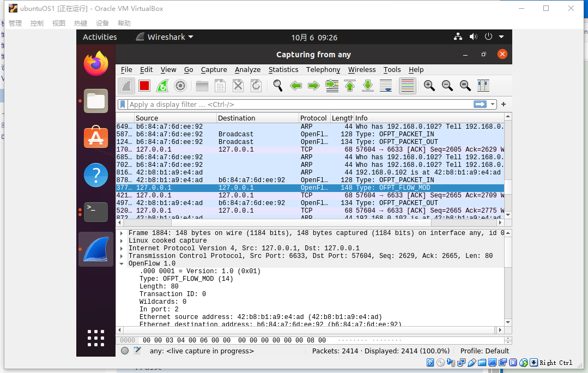Apply the display filter arrow button
Image resolution: width=588 pixels, height=373 pixels.
480,104
